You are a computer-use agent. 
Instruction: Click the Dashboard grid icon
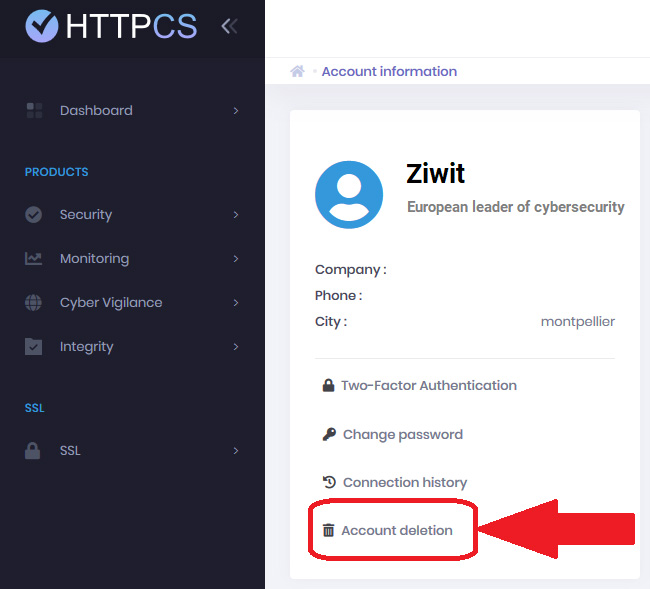[x=34, y=110]
